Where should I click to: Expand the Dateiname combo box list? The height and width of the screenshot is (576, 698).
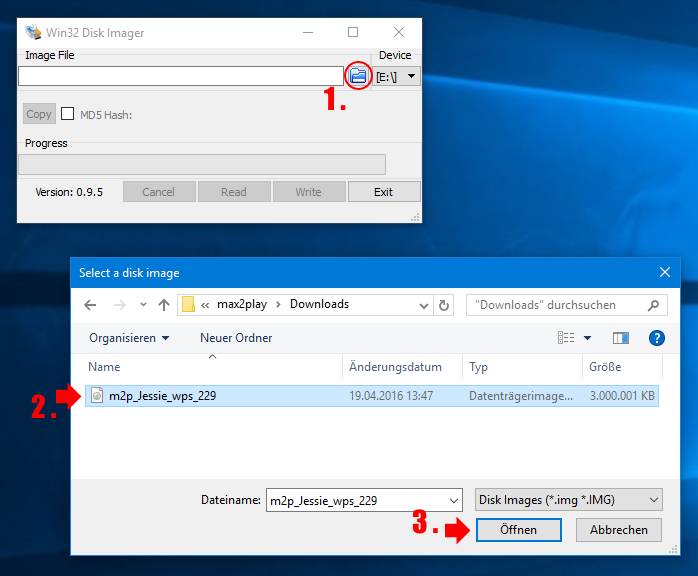click(x=454, y=501)
